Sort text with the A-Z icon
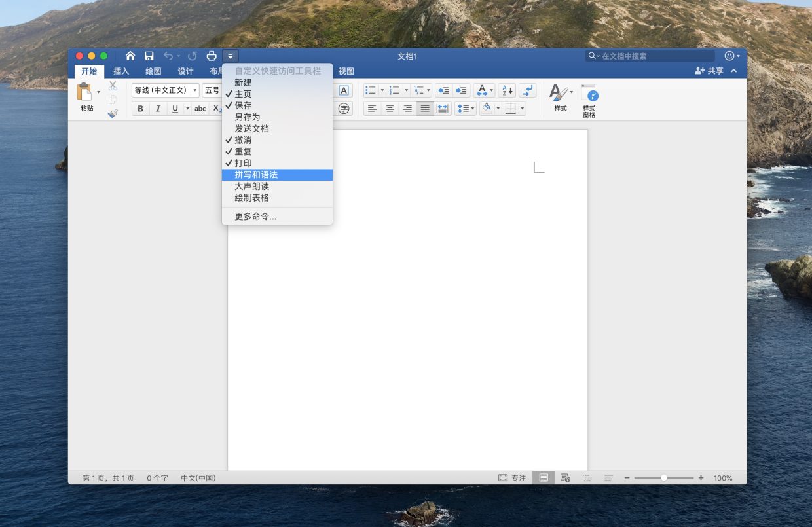 pyautogui.click(x=507, y=90)
